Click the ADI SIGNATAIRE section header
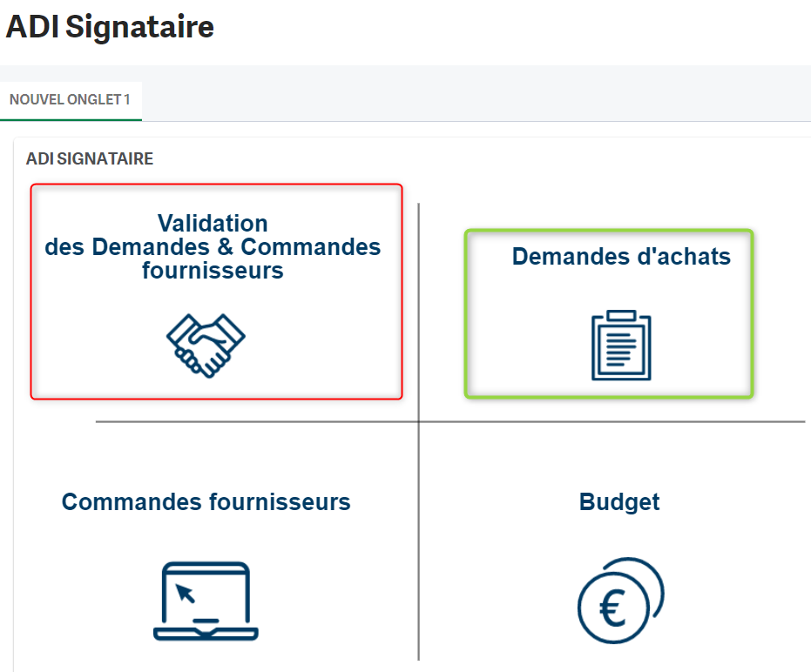Image resolution: width=811 pixels, height=672 pixels. (90, 158)
